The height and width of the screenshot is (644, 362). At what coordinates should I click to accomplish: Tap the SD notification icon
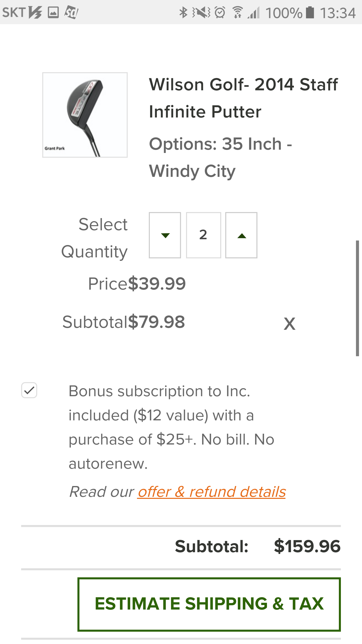pyautogui.click(x=71, y=12)
